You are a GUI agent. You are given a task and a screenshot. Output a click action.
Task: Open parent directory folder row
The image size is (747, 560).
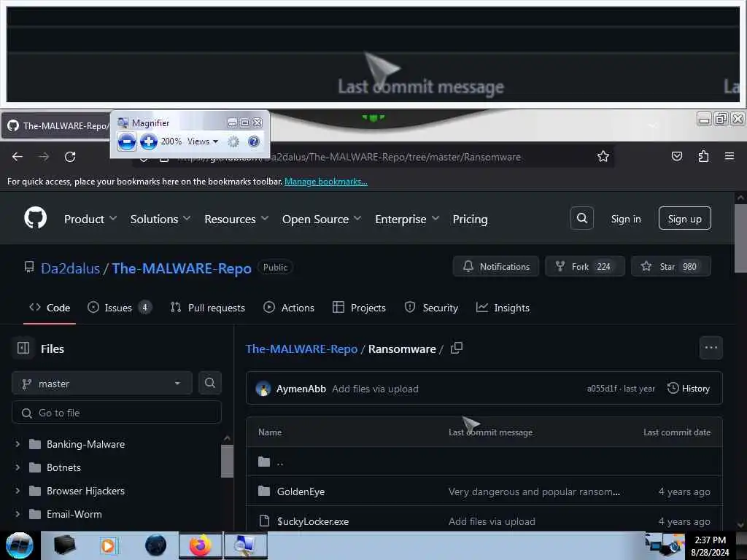click(x=484, y=462)
